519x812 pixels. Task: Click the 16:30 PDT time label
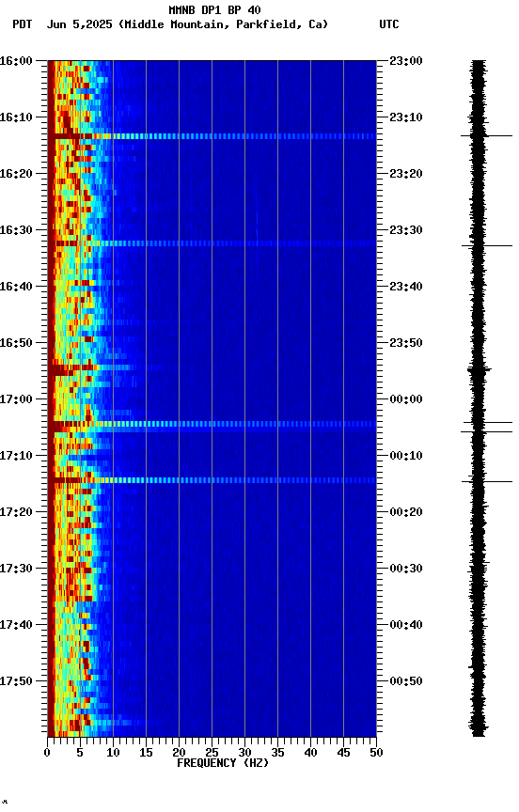(x=16, y=230)
